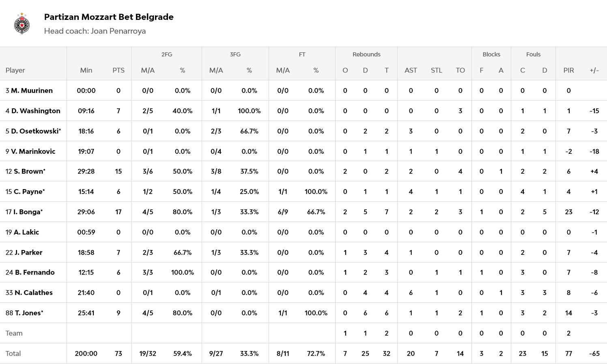
Task: Click the +/- column header
Action: (594, 70)
